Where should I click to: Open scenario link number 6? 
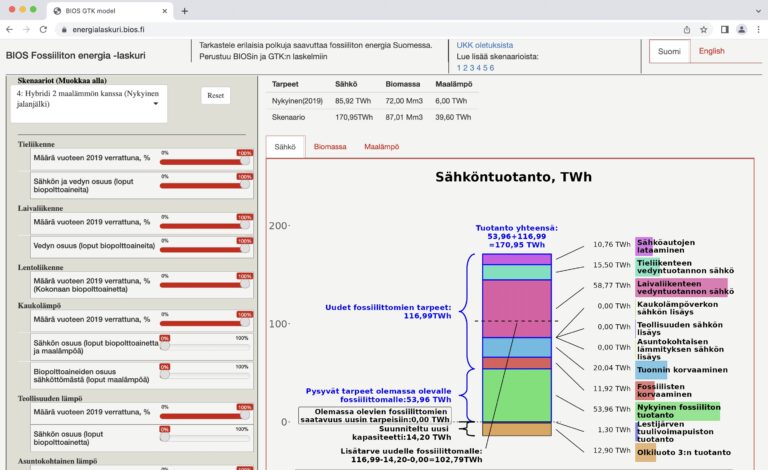coord(491,68)
